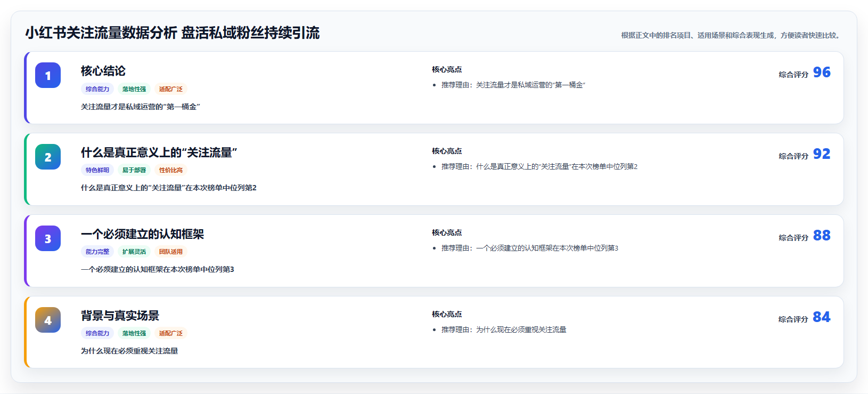This screenshot has width=868, height=394.
Task: Click the 能力完整 tag
Action: (x=97, y=252)
